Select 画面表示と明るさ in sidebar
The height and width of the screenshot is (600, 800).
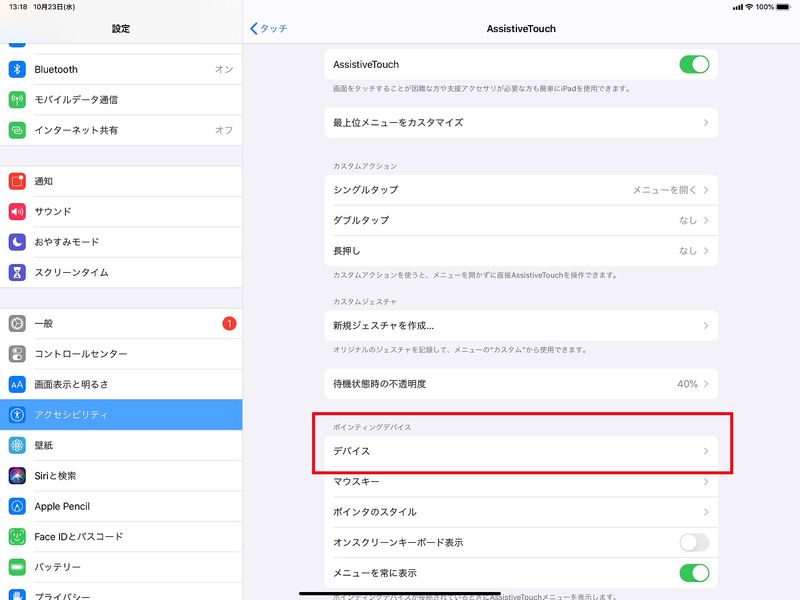pos(121,384)
